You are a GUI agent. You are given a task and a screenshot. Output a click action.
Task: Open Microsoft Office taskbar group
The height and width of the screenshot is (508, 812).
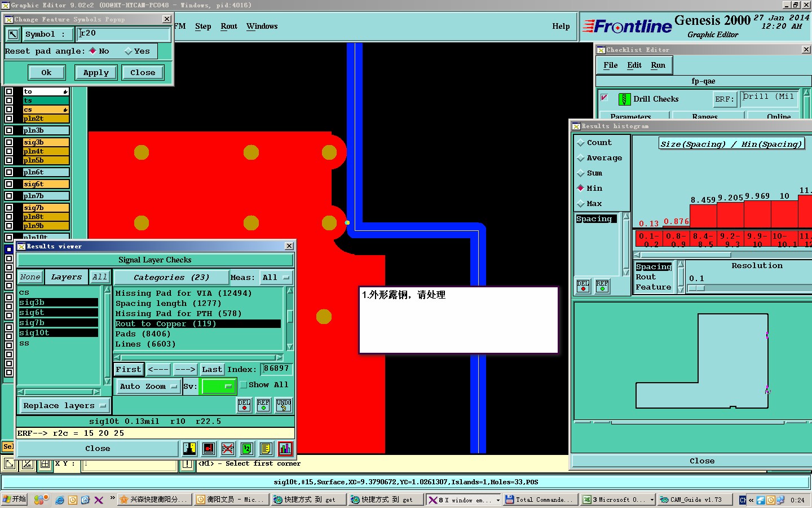click(x=617, y=500)
